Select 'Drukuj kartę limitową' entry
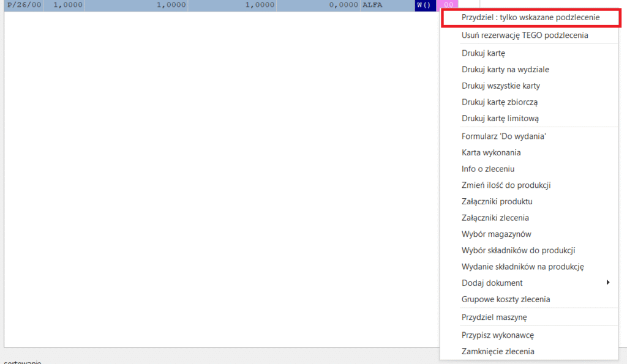 point(500,119)
